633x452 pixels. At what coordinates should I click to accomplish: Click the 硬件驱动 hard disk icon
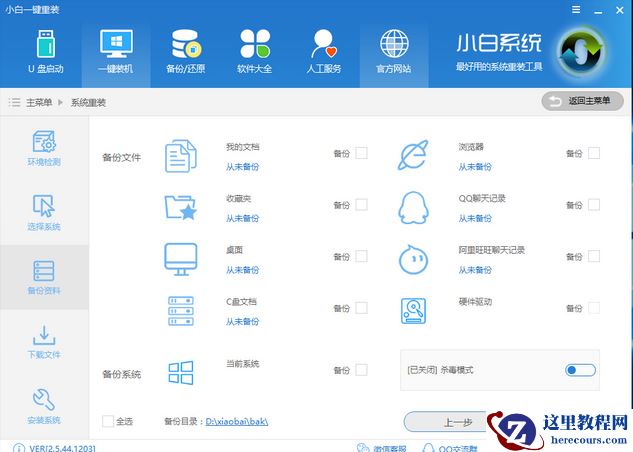(413, 311)
